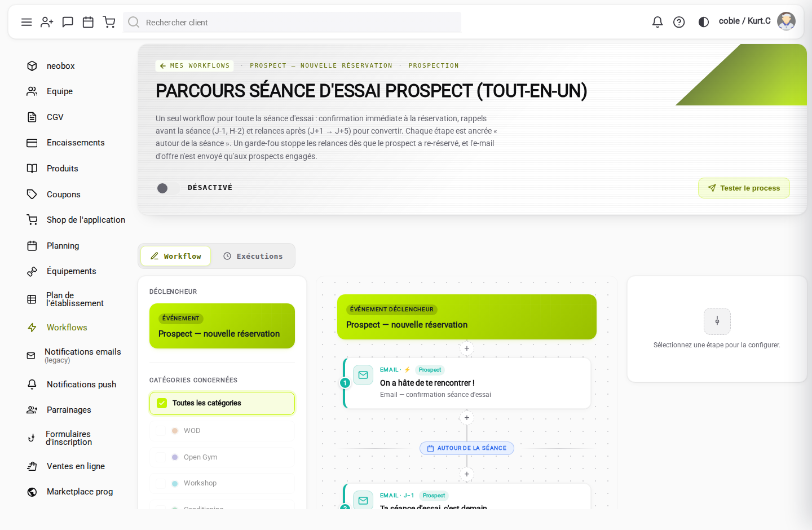The width and height of the screenshot is (812, 530).
Task: Go back to Mes Workflows
Action: (x=195, y=65)
